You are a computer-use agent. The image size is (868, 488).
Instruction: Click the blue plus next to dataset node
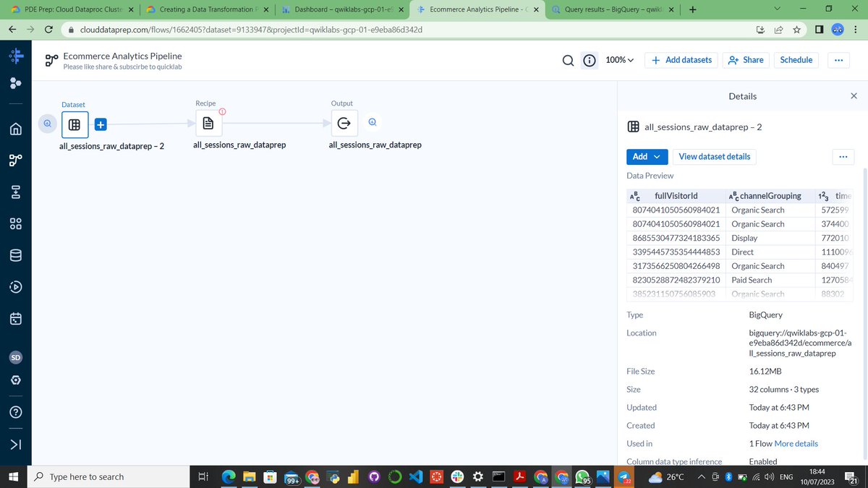coord(101,124)
